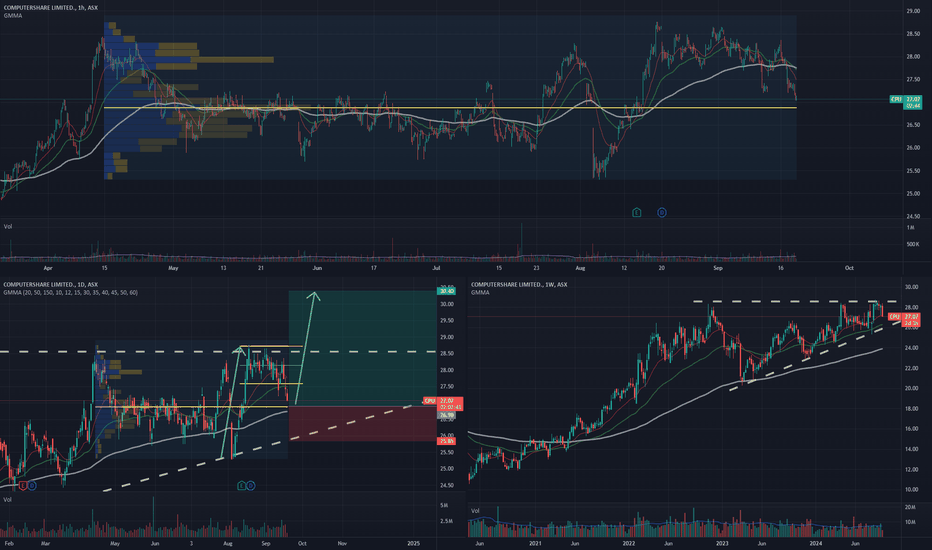Click the 22.00 label on the weekly price axis
932x550 pixels.
click(911, 368)
